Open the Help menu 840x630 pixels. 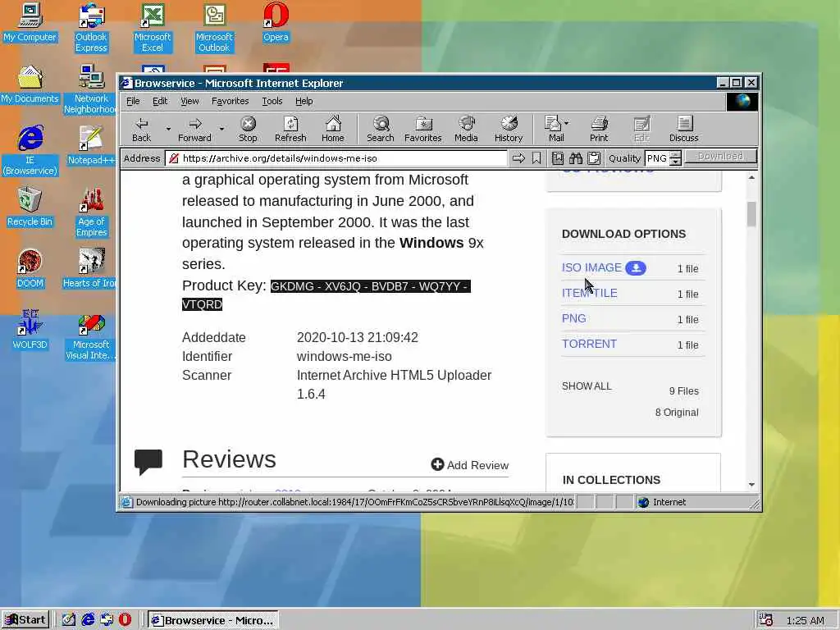304,101
